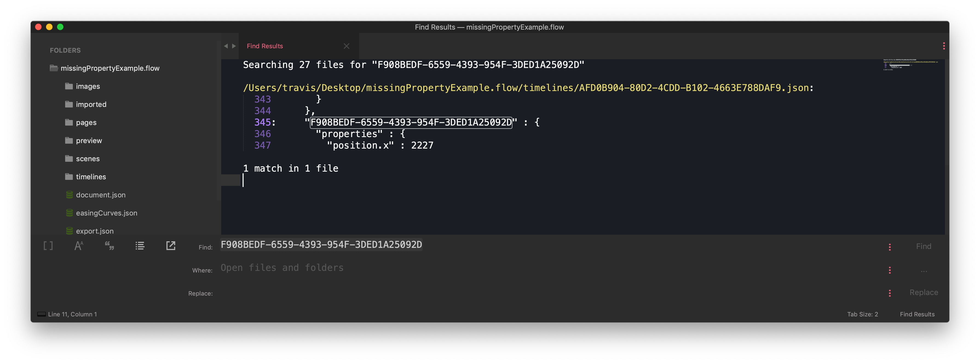
Task: Toggle use buffer for results output
Action: click(x=171, y=246)
